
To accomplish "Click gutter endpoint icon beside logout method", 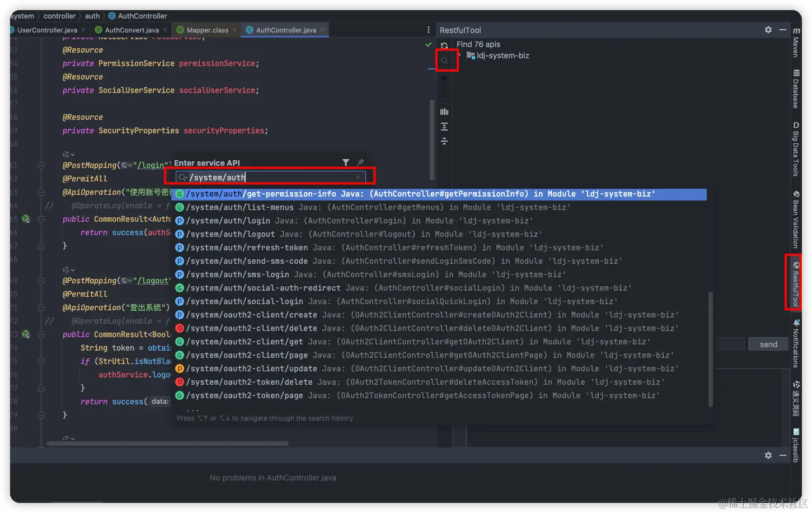I will coord(26,334).
